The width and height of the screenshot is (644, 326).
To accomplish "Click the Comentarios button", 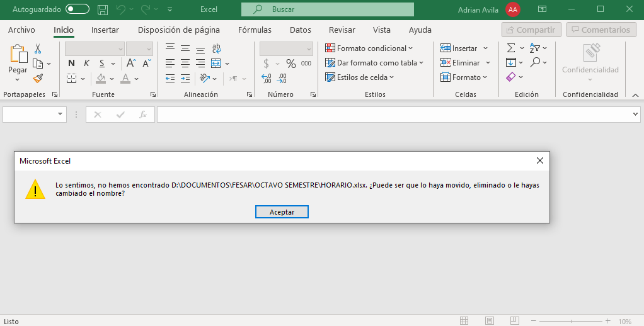I will (601, 30).
